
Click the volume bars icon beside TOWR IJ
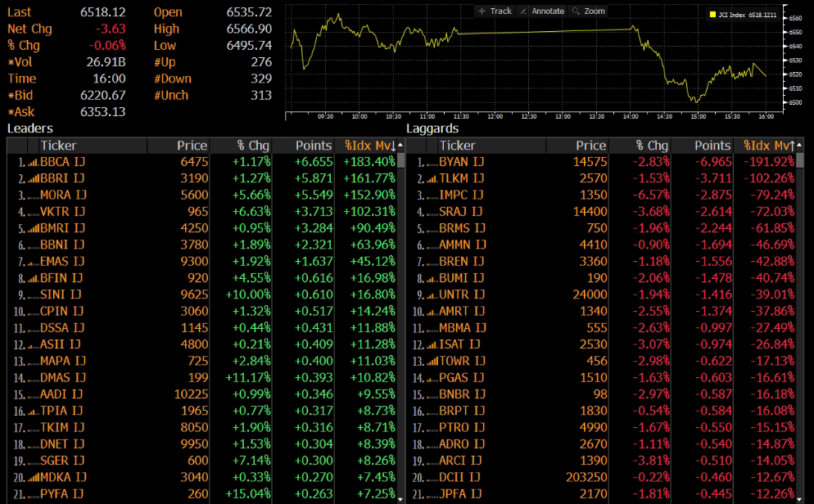click(432, 362)
